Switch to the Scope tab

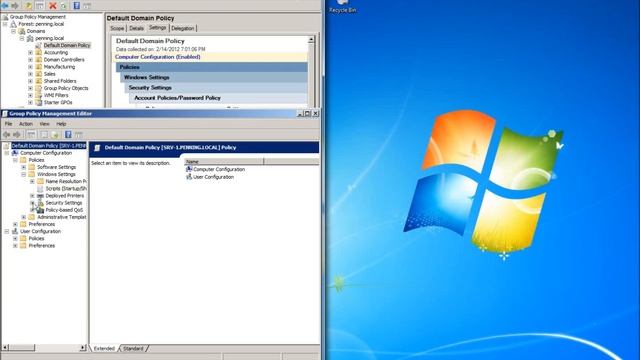click(117, 28)
